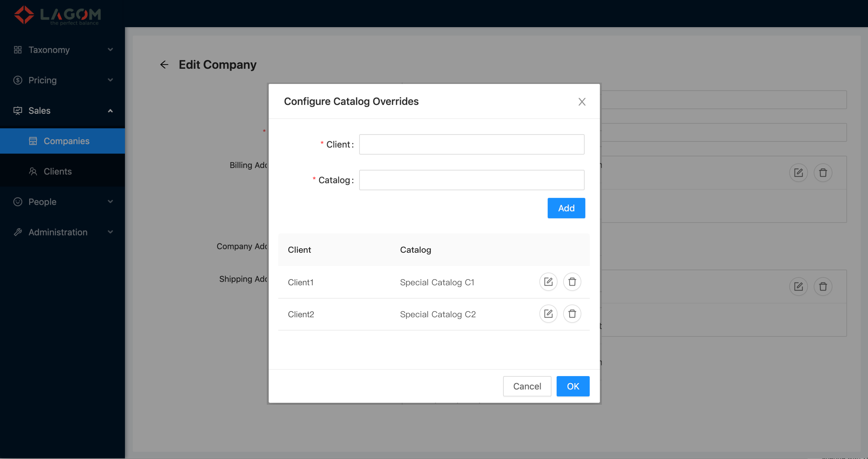Edit the Client1 catalog override row
This screenshot has width=868, height=459.
[548, 282]
